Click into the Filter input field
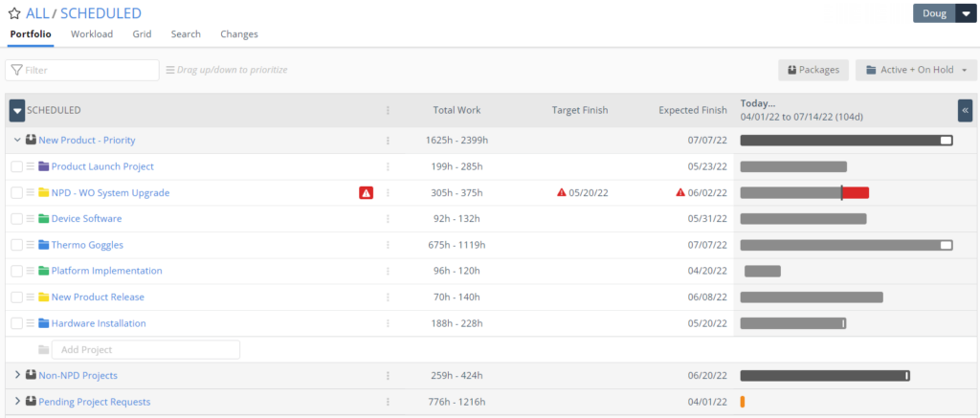Image resolution: width=980 pixels, height=418 pixels. [82, 70]
